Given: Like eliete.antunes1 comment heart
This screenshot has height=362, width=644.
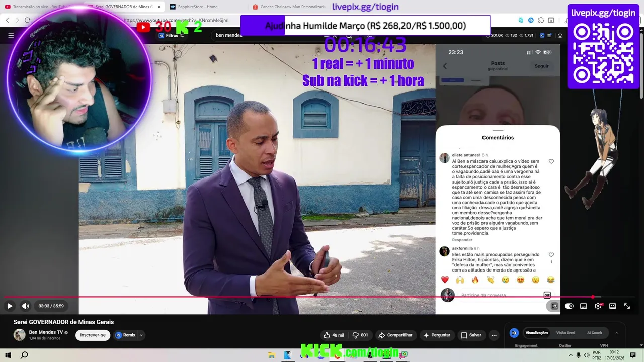Looking at the screenshot, I should (551, 162).
